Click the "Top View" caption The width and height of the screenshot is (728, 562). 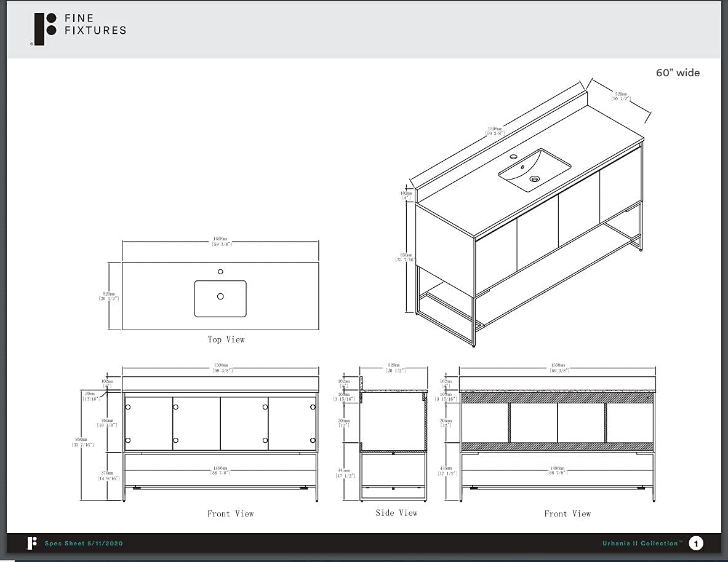point(226,339)
